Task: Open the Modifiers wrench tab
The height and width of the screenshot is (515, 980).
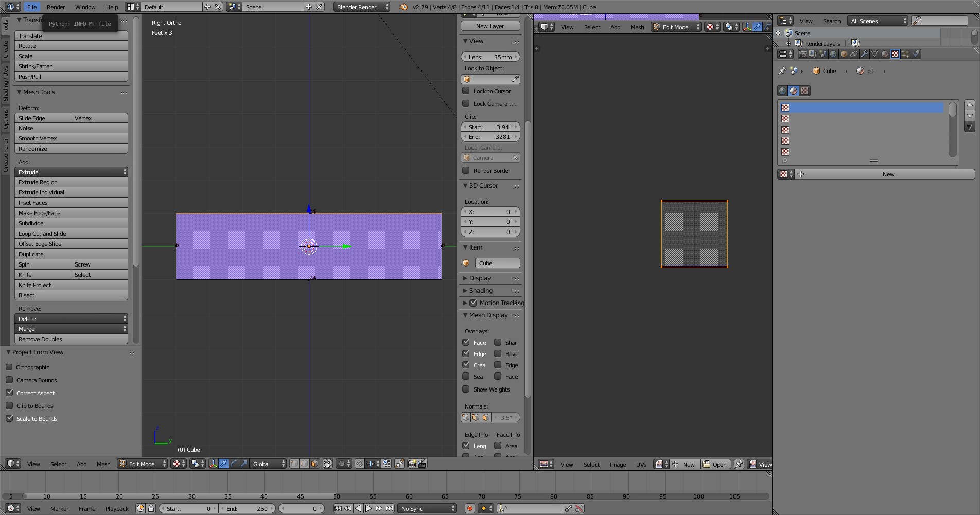Action: (865, 54)
